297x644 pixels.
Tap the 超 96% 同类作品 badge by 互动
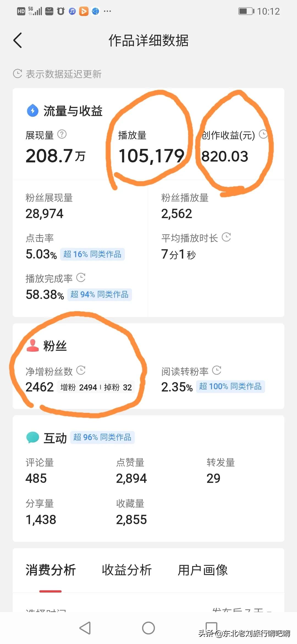coord(102,437)
